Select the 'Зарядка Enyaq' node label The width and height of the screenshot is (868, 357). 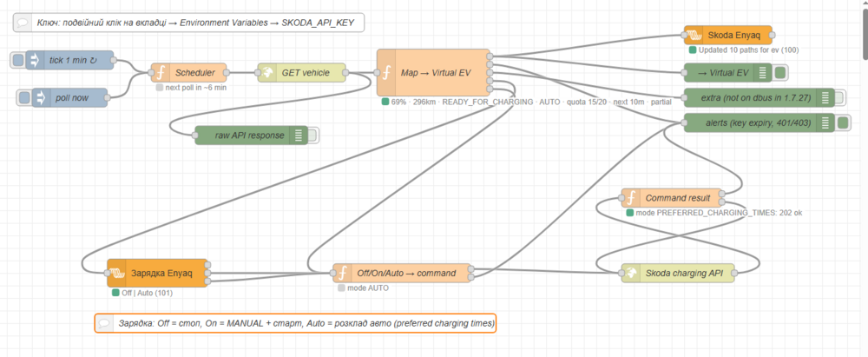(161, 273)
